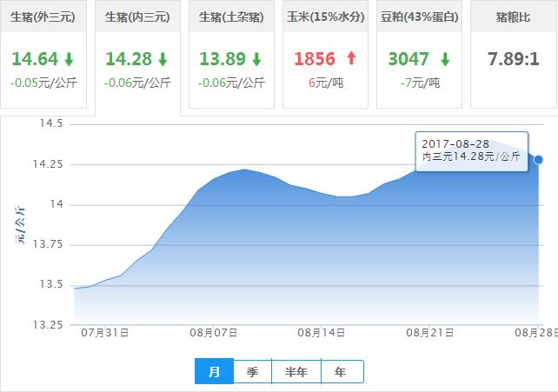Click the green down arrow beside 14.28
558x392 pixels.
(163, 59)
